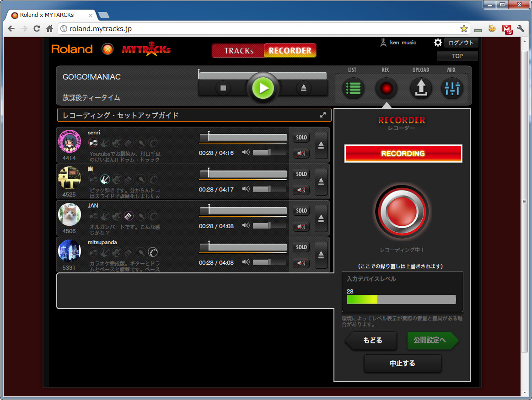Viewport: 532px width, 400px height.
Task: Switch to the TRACKs tab
Action: click(x=238, y=50)
